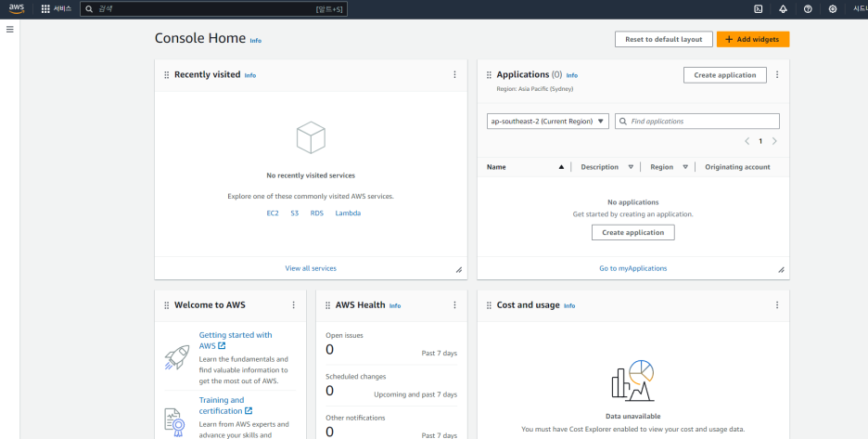Image resolution: width=868 pixels, height=439 pixels.
Task: Open the notifications bell
Action: coord(783,9)
